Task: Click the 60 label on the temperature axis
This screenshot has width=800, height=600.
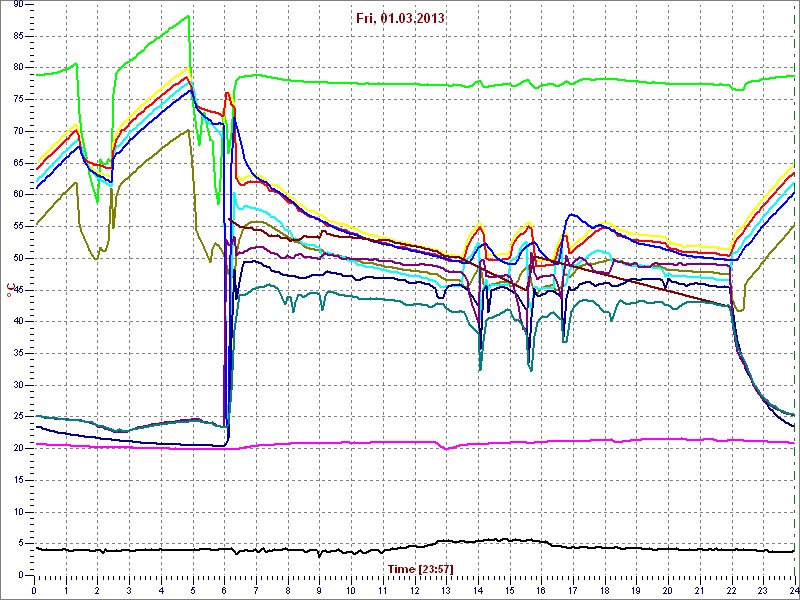Action: [x=19, y=194]
